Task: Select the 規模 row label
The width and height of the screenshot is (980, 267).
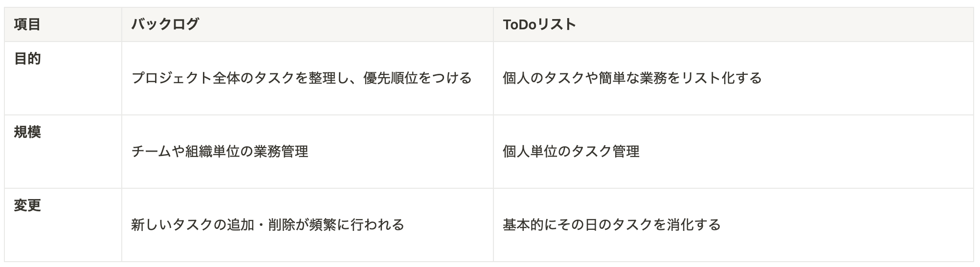Action: click(27, 133)
